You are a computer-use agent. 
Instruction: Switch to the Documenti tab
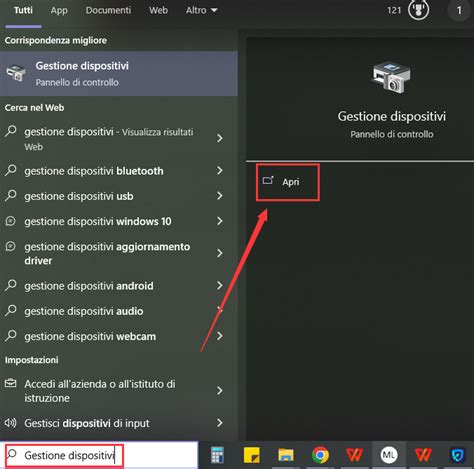(108, 10)
